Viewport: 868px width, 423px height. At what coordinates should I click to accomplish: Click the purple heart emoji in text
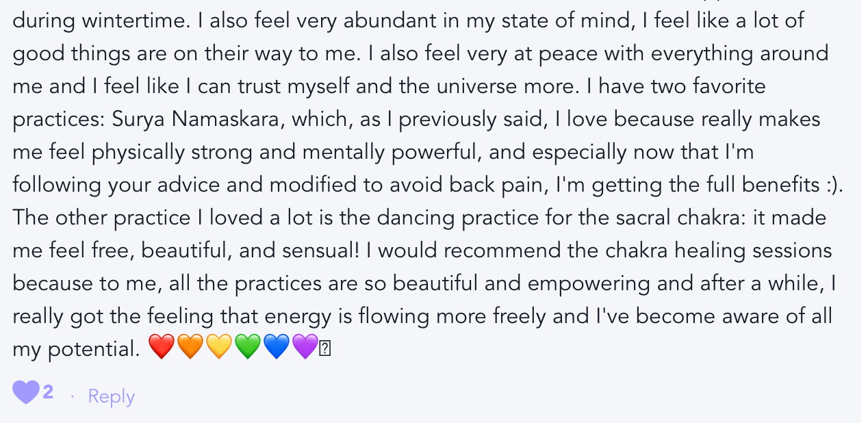(305, 348)
